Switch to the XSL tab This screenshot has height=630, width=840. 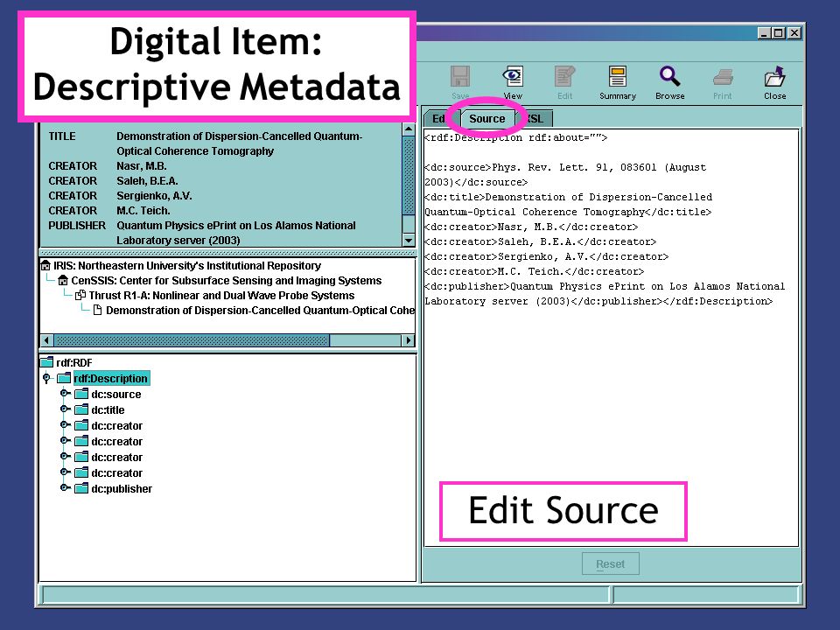click(x=534, y=118)
